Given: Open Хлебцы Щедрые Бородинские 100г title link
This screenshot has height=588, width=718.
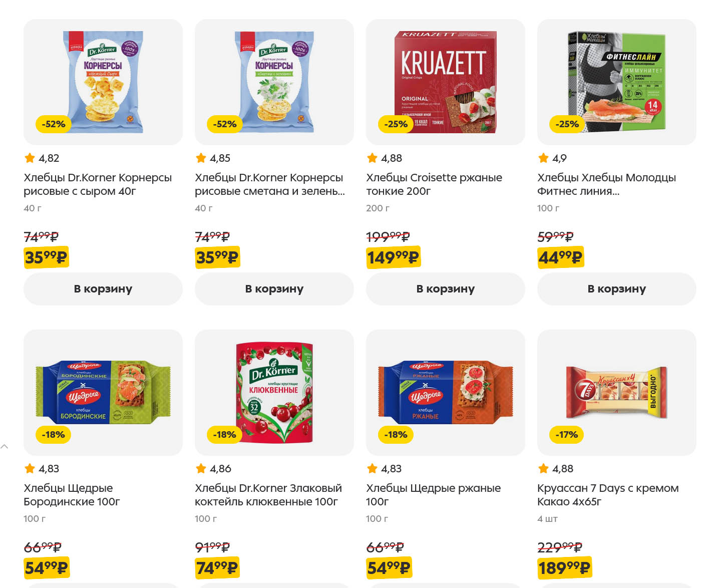Looking at the screenshot, I should (x=72, y=495).
